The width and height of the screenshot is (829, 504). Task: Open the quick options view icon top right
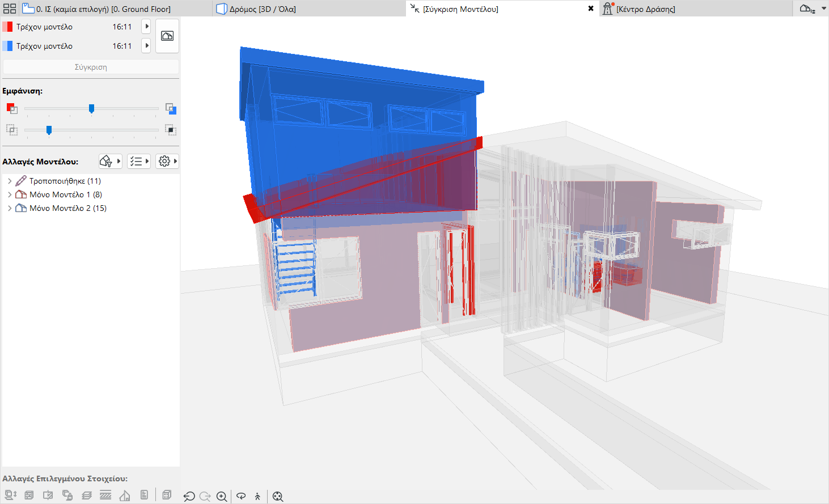[x=807, y=9]
